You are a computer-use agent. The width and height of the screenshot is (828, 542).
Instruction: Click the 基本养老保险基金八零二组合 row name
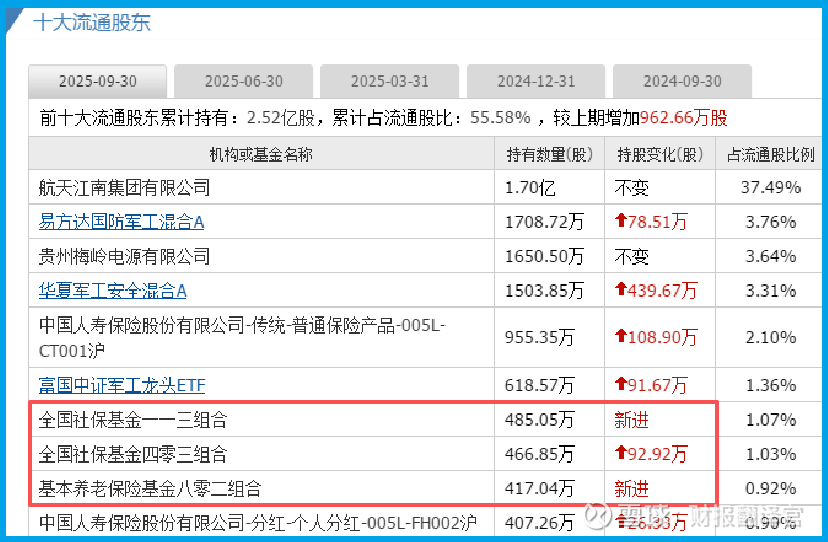(150, 489)
